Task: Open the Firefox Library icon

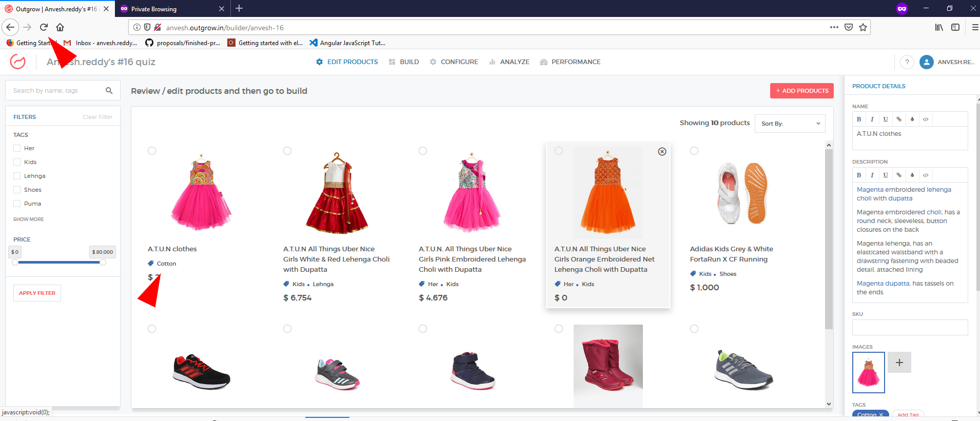Action: pyautogui.click(x=939, y=27)
